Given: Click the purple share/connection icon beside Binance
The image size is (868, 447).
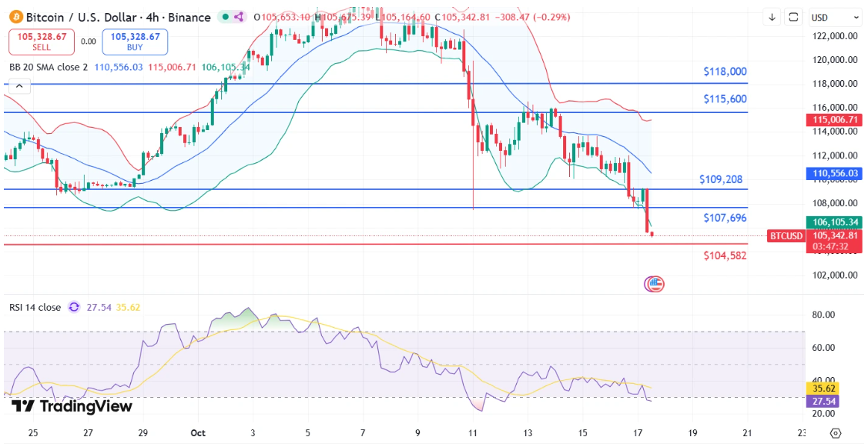Looking at the screenshot, I should pos(239,17).
